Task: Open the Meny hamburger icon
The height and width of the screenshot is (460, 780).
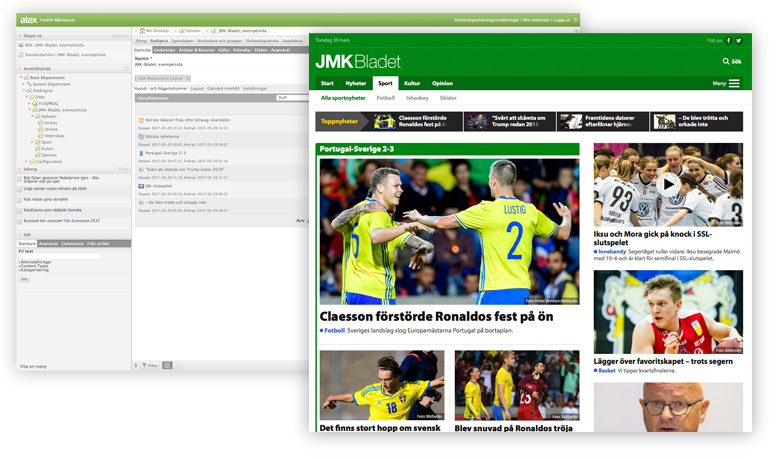Action: pyautogui.click(x=734, y=84)
